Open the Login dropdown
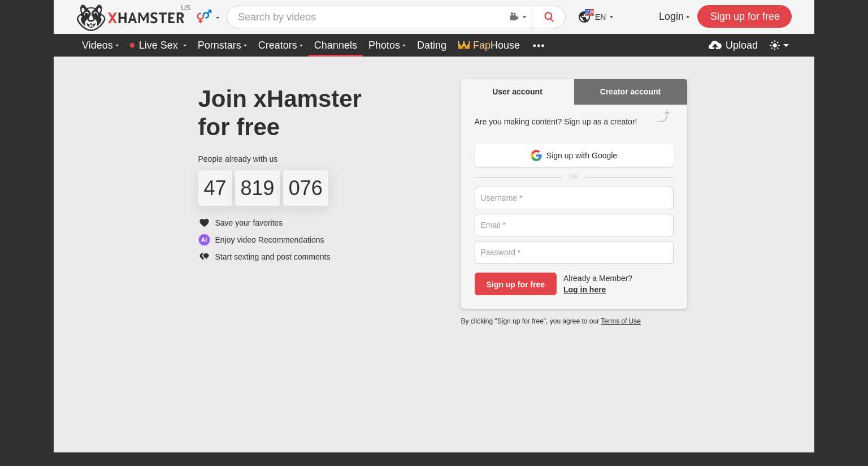 tap(674, 16)
